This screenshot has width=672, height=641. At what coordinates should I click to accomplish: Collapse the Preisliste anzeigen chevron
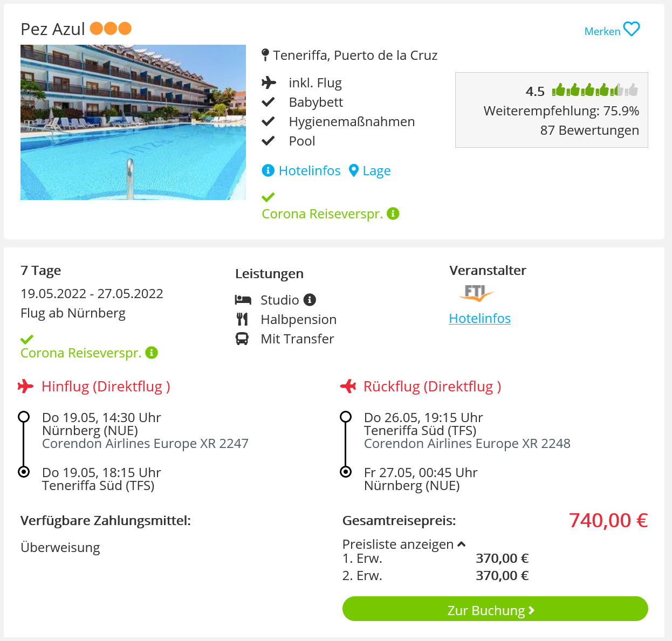[x=461, y=544]
